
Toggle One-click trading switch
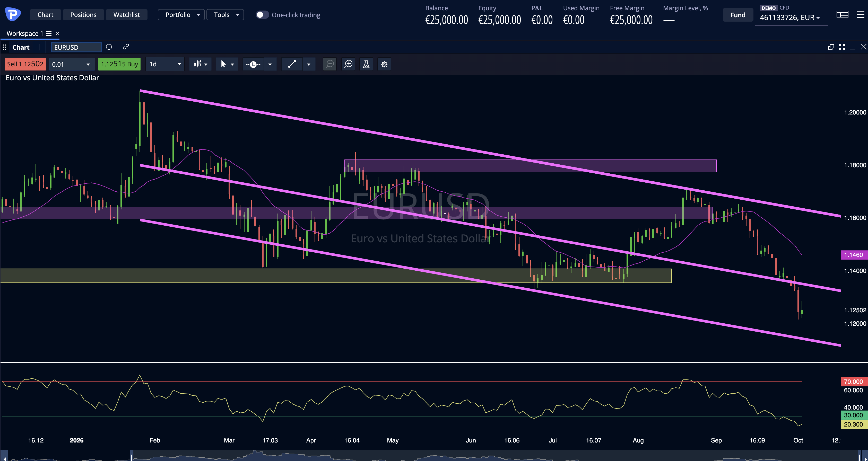pyautogui.click(x=262, y=15)
